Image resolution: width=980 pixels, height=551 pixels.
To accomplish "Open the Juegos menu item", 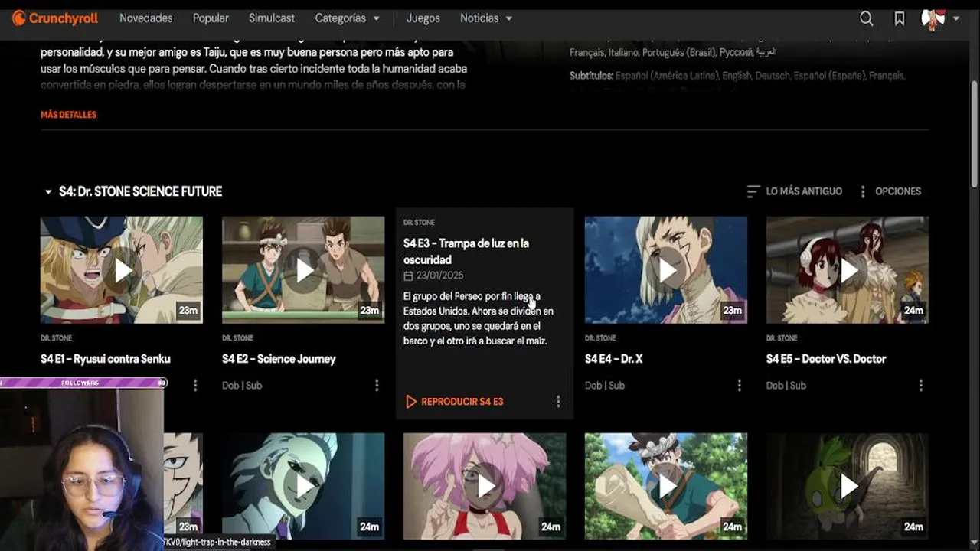I will click(x=423, y=18).
